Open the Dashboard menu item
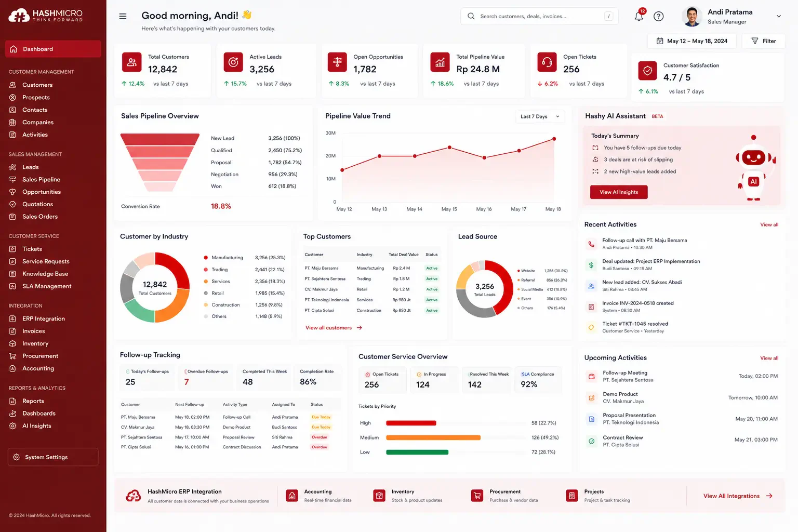 tap(53, 49)
